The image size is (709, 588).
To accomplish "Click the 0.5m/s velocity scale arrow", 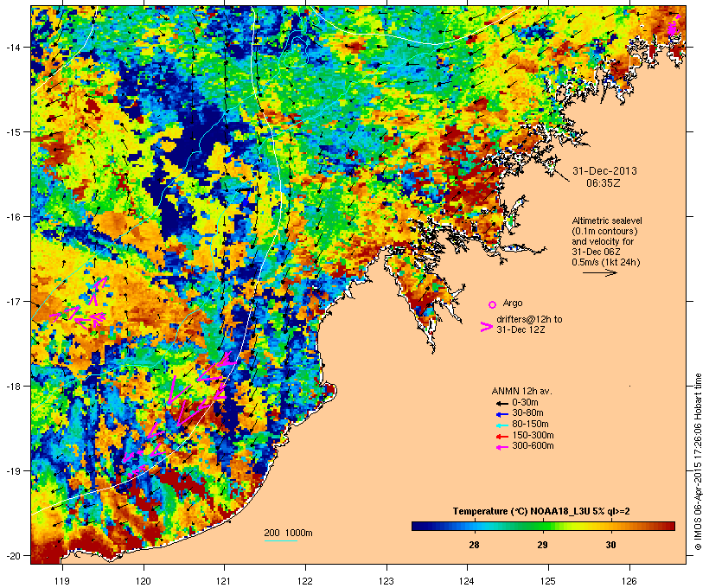I will (599, 272).
